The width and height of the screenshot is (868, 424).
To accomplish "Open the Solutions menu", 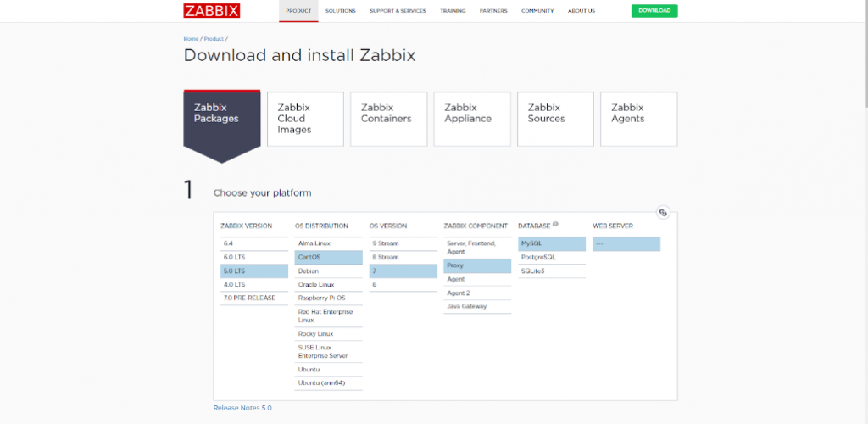I will [x=341, y=11].
